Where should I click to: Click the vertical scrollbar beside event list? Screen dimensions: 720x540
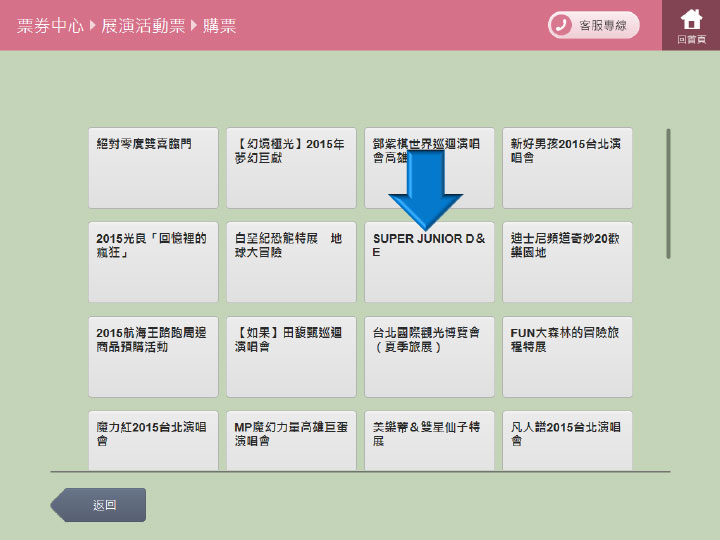(x=668, y=193)
